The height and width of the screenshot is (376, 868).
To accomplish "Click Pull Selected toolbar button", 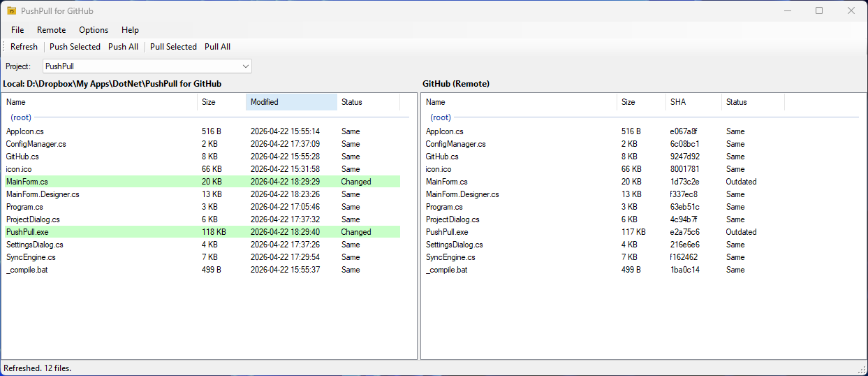I will (x=173, y=47).
